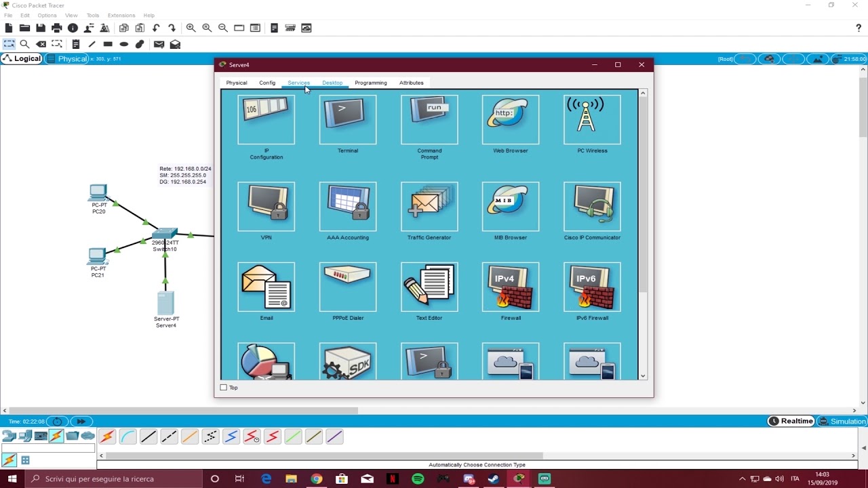Launch the Traffic Generator app
The height and width of the screenshot is (488, 868).
point(429,206)
